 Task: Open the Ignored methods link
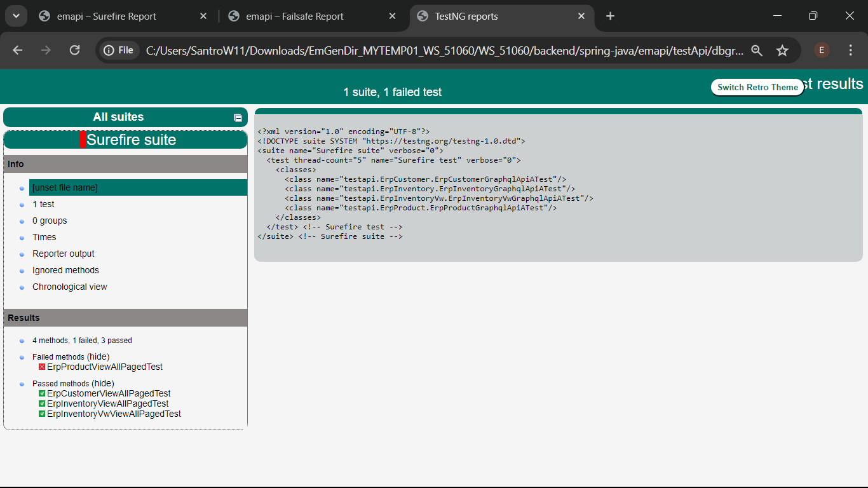[65, 270]
